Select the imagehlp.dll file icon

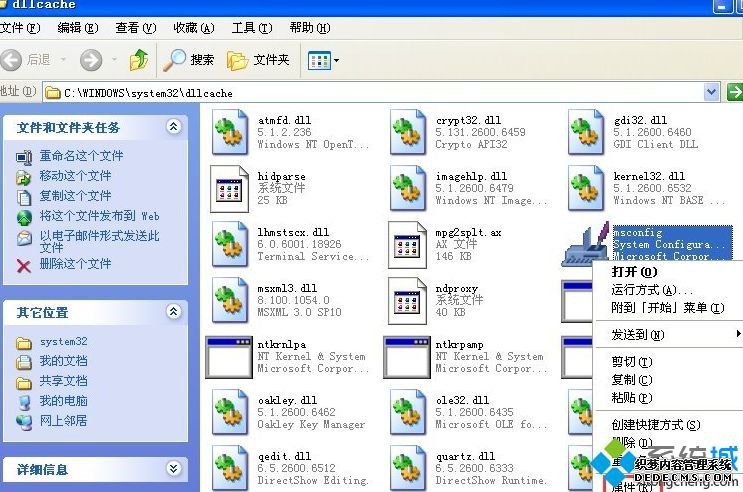408,188
